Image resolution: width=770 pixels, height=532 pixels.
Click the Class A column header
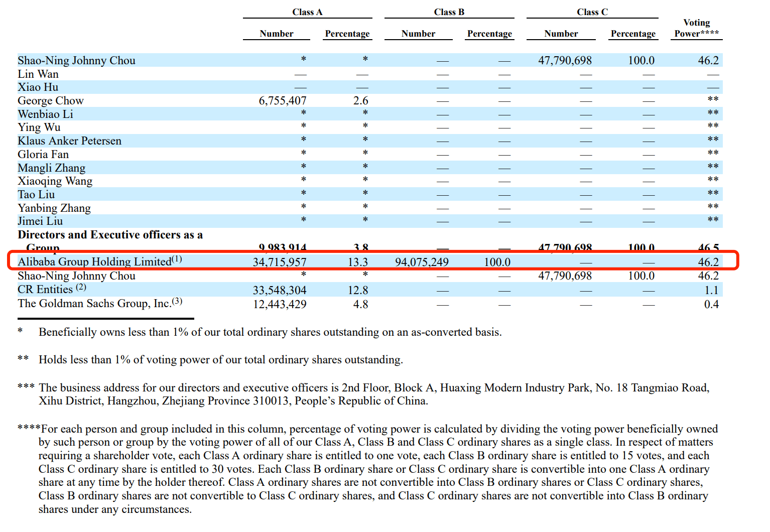coord(307,12)
